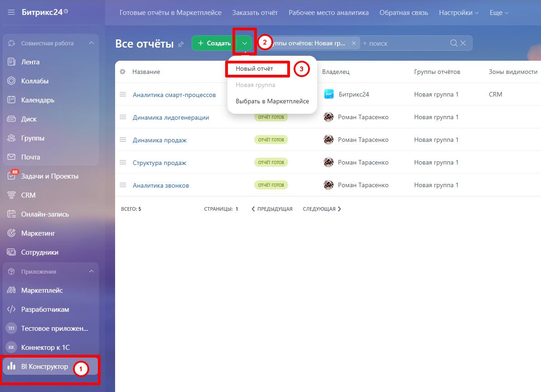Open CRM section in the sidebar
This screenshot has width=541, height=392.
point(28,195)
